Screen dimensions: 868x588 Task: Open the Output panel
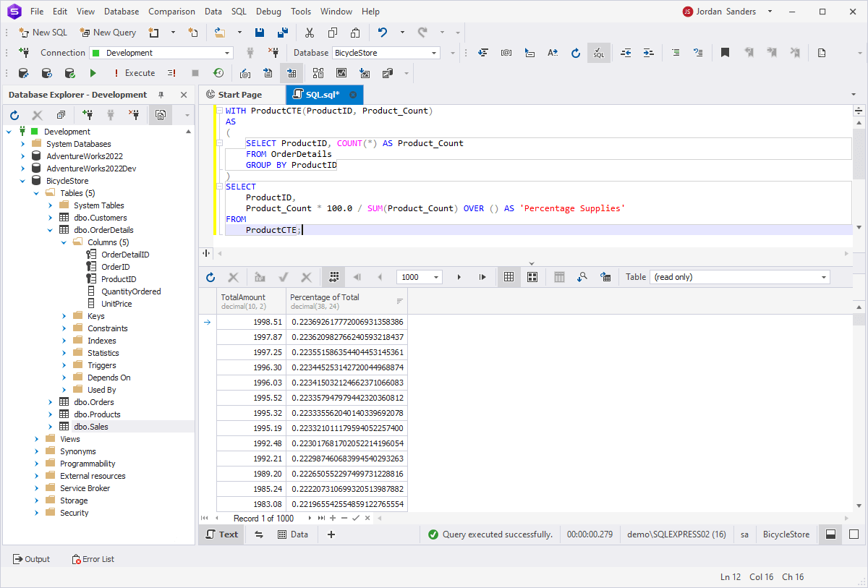[x=31, y=559]
